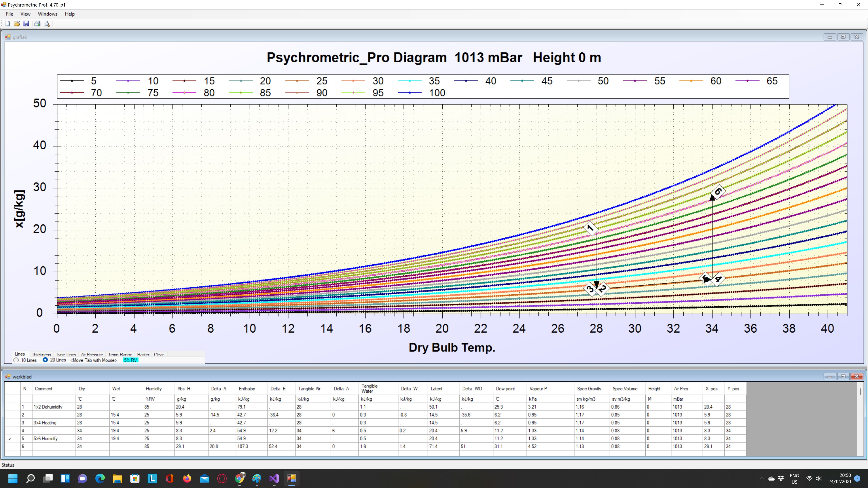868x488 pixels.
Task: Open Print Preview from toolbar
Action: tap(47, 23)
